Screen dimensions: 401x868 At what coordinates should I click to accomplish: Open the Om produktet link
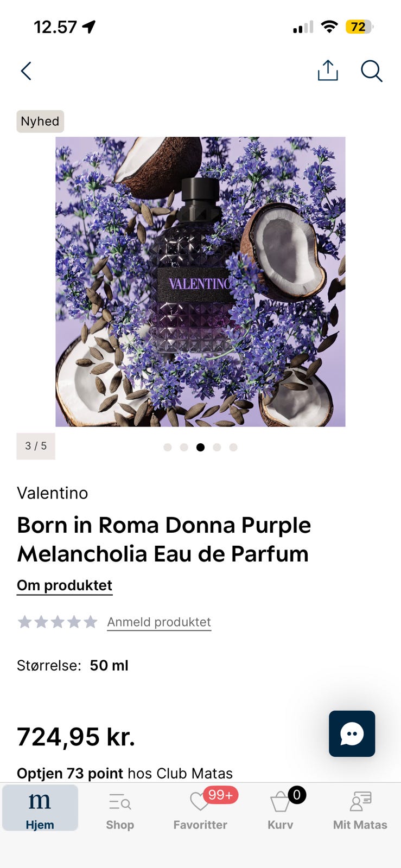[x=65, y=585]
